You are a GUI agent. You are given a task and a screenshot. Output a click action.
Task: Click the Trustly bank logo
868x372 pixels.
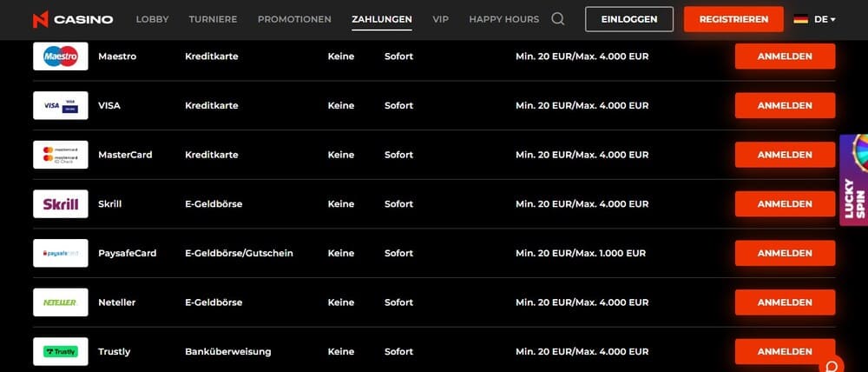pyautogui.click(x=61, y=351)
